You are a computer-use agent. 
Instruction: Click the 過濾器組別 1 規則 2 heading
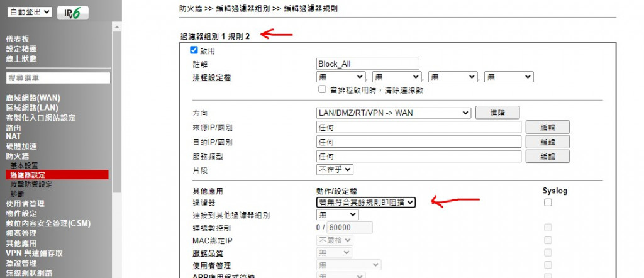tap(215, 36)
